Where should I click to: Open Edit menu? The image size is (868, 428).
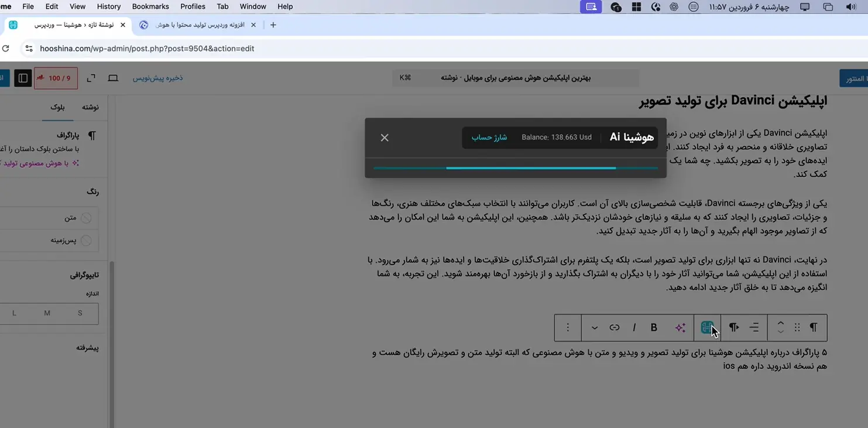tap(52, 6)
